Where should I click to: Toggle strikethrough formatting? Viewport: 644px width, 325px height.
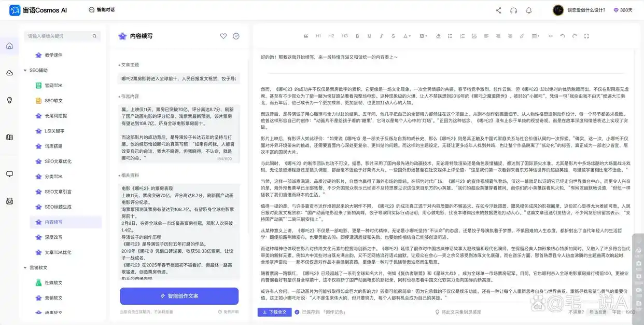click(x=393, y=36)
